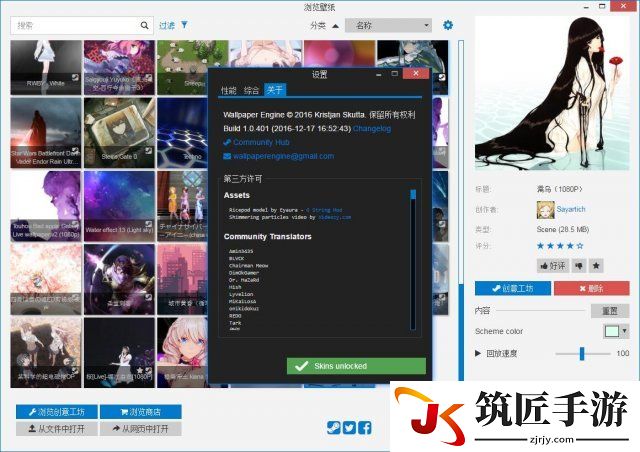Select Water effect 13 wallpaper thumbnail
The image size is (640, 452).
pos(119,206)
